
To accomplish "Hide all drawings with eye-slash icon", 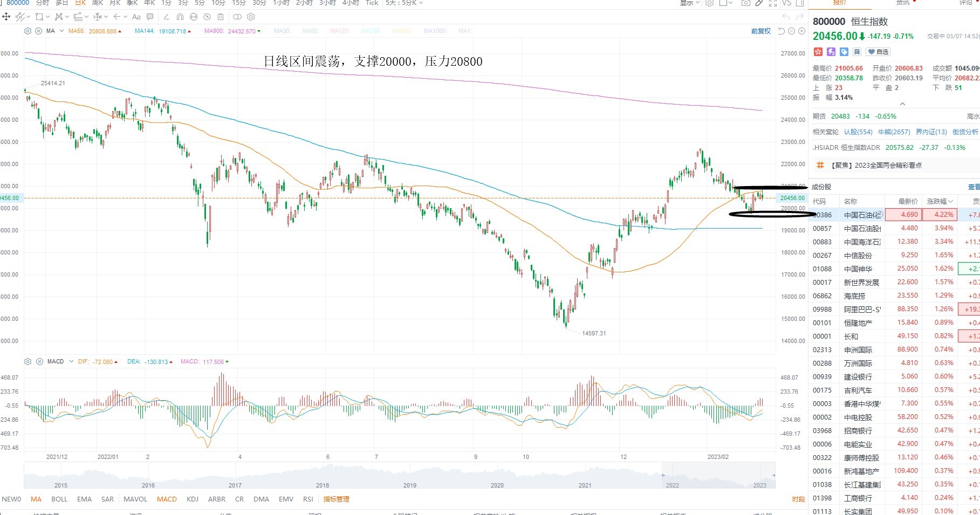I will click(x=207, y=17).
